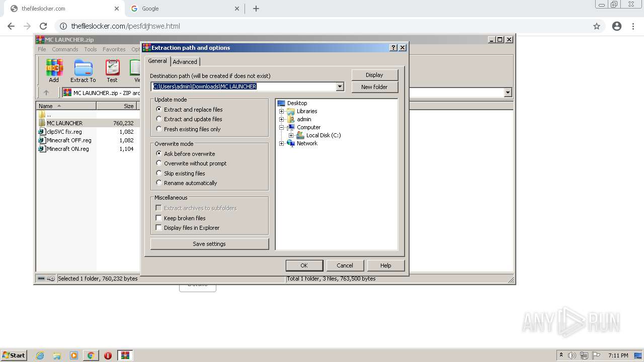644x362 pixels.
Task: Expand the Network tree node
Action: point(281,143)
